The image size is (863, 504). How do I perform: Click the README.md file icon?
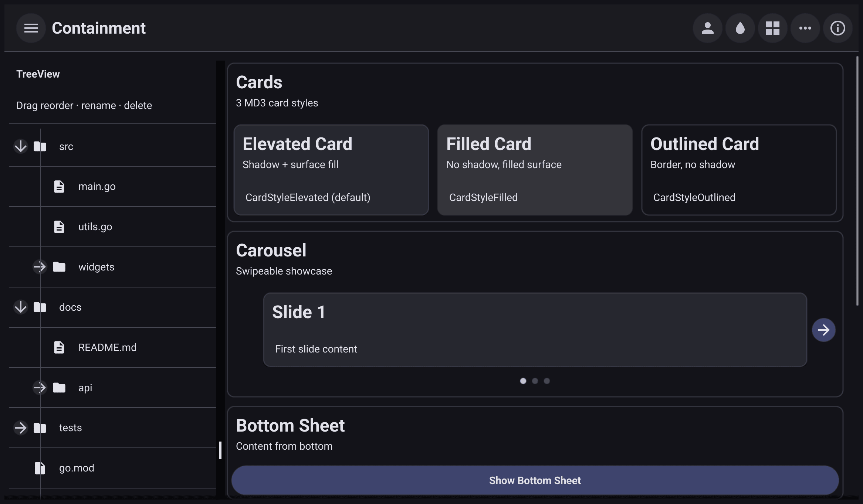(59, 347)
